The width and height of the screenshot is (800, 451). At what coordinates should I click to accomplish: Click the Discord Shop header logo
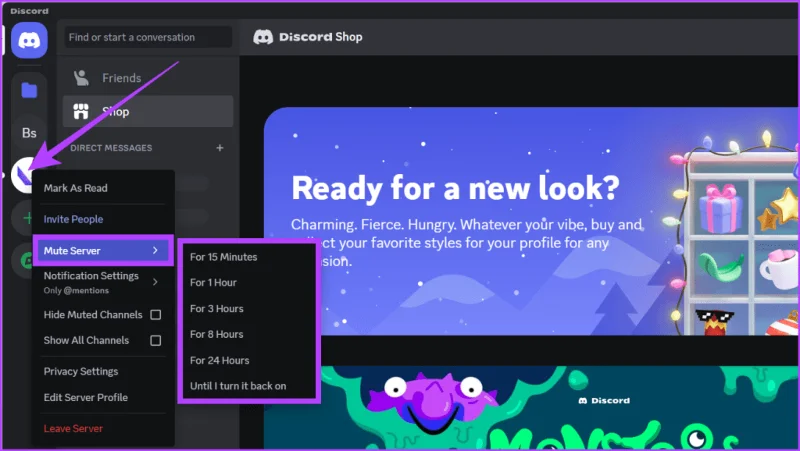click(x=263, y=37)
